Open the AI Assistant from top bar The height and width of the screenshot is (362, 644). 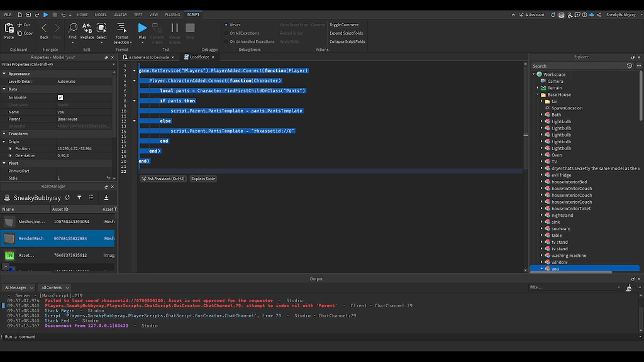pos(531,15)
